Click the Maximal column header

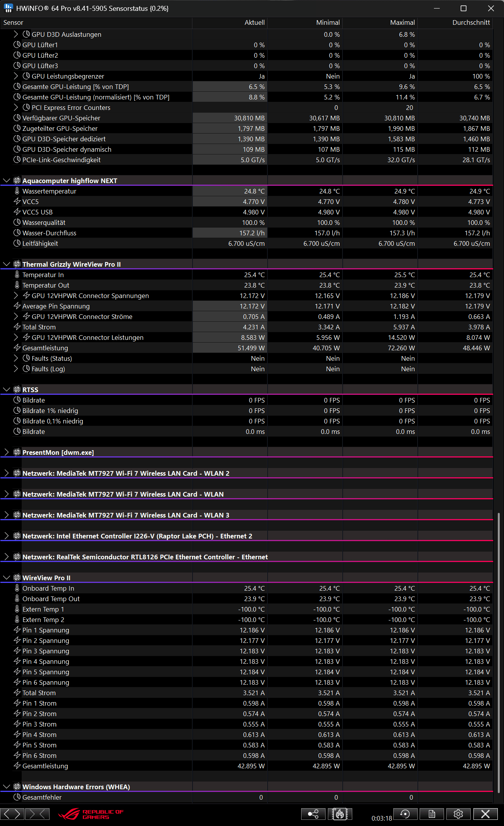click(x=380, y=22)
